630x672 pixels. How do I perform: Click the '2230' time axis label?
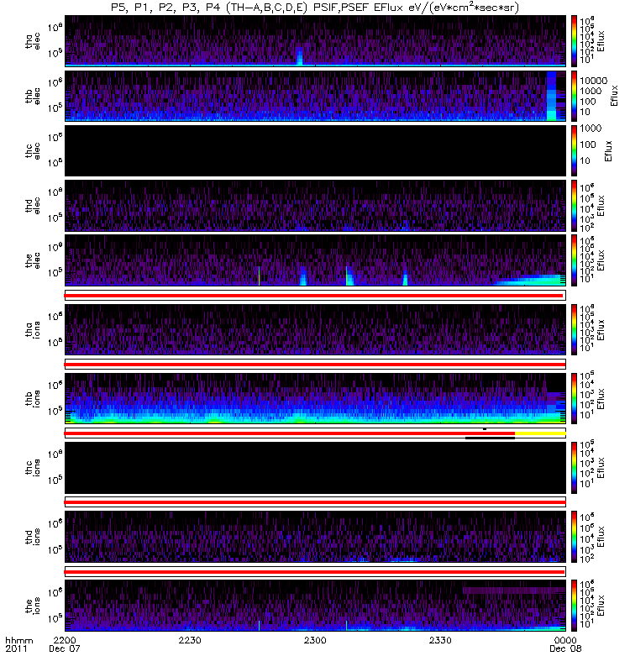(x=190, y=640)
